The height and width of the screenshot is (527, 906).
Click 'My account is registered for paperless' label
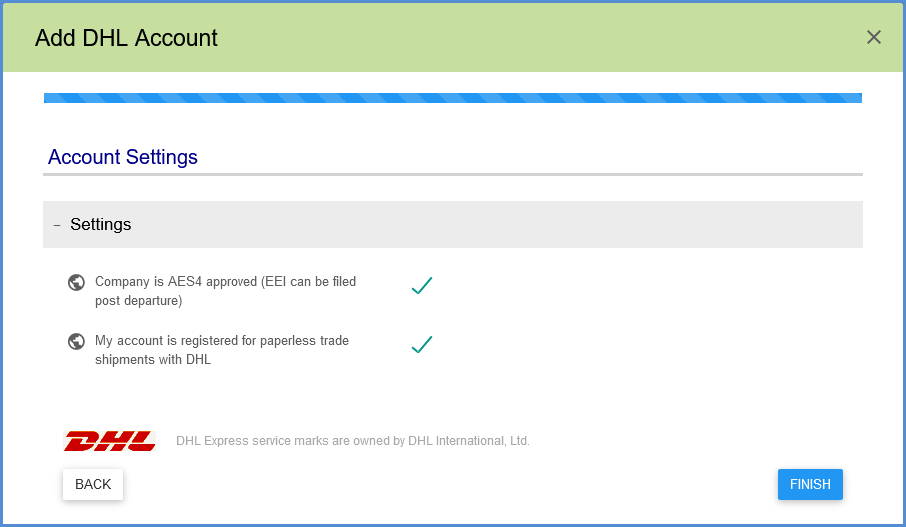point(222,350)
